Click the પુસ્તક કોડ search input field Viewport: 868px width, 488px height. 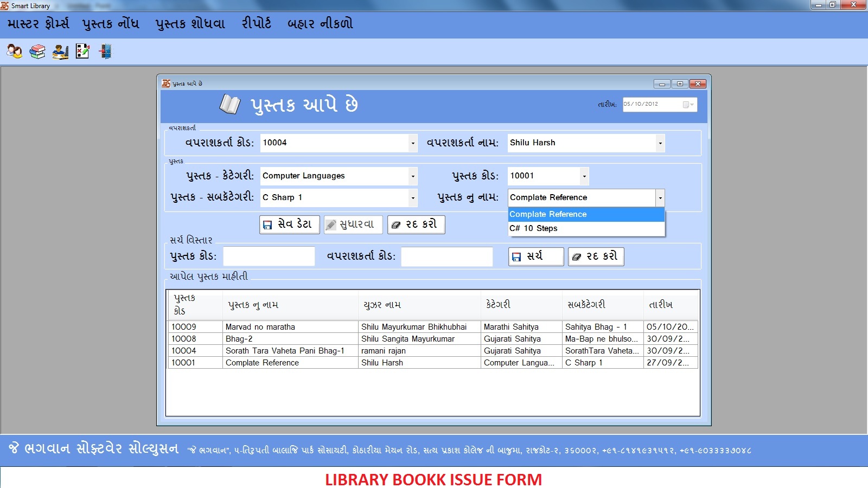click(269, 255)
